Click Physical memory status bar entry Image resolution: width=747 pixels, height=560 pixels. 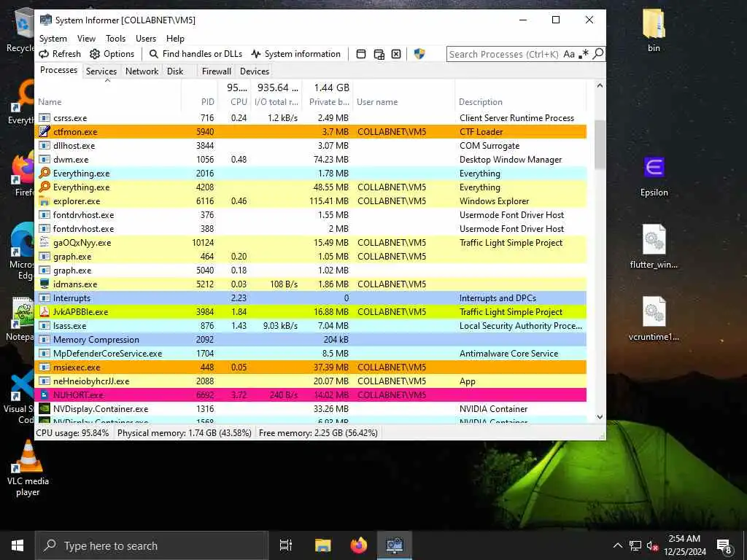pyautogui.click(x=185, y=433)
